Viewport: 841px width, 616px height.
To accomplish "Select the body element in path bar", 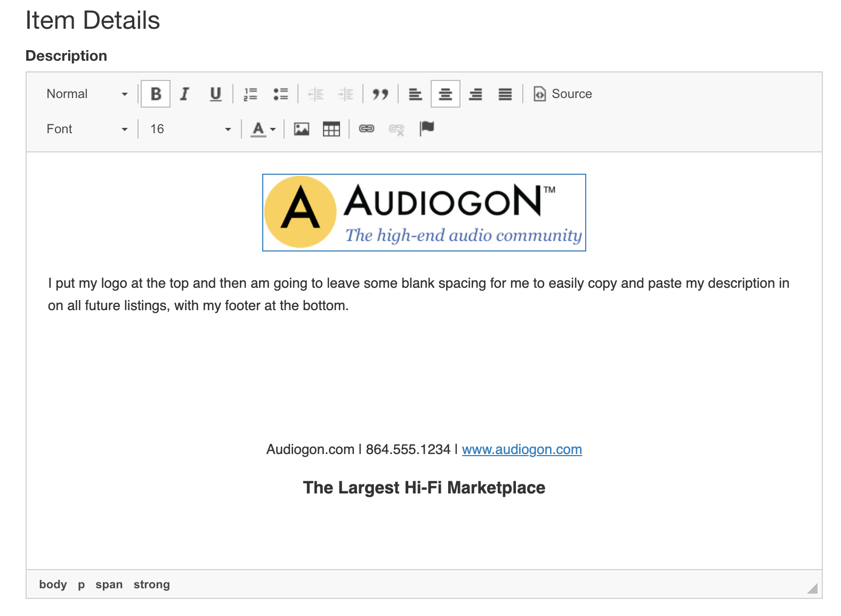I will pos(53,585).
